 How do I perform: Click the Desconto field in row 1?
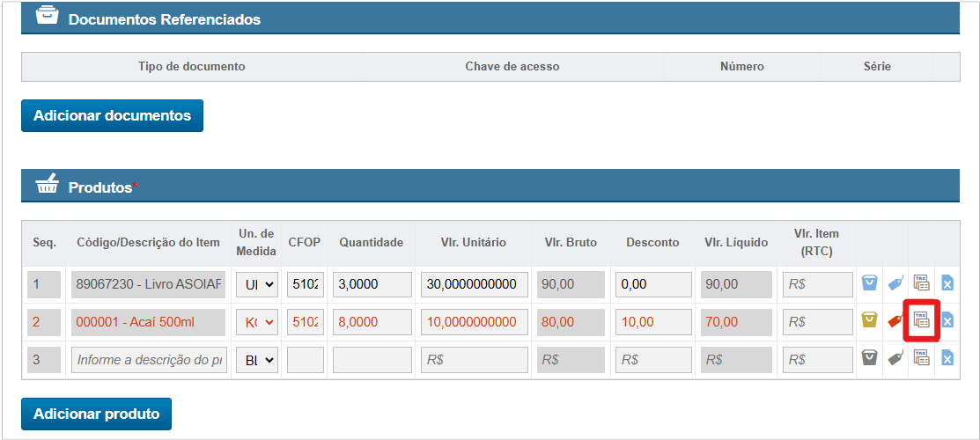point(652,284)
